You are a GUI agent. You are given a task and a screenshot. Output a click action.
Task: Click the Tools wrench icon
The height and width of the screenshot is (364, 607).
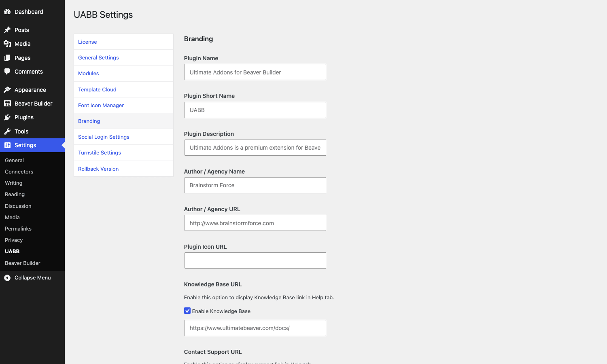click(7, 131)
